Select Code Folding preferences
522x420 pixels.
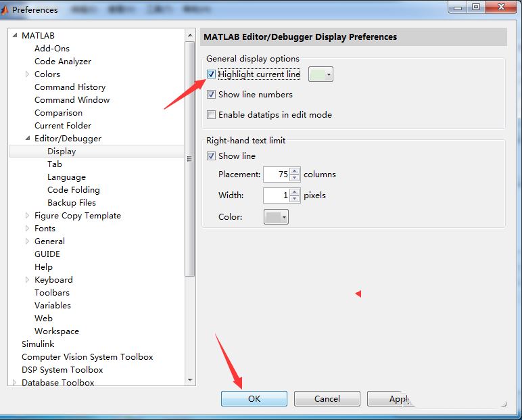[x=74, y=189]
